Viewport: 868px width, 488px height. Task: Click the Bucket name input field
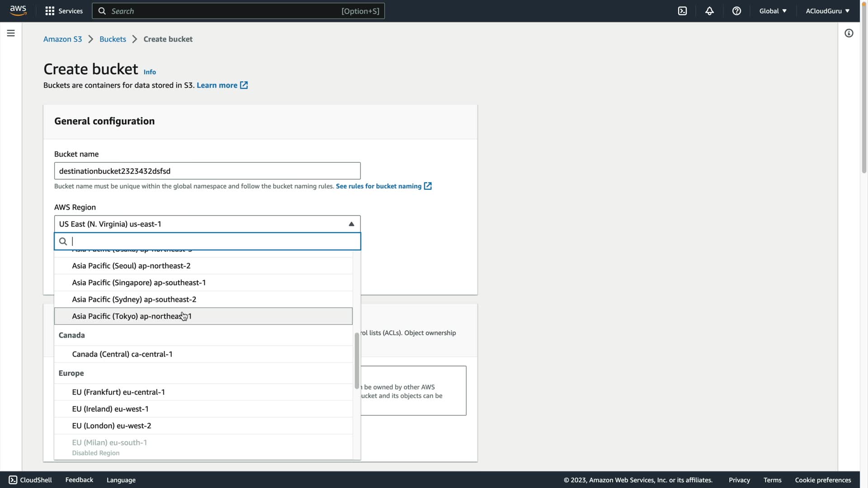pos(207,171)
